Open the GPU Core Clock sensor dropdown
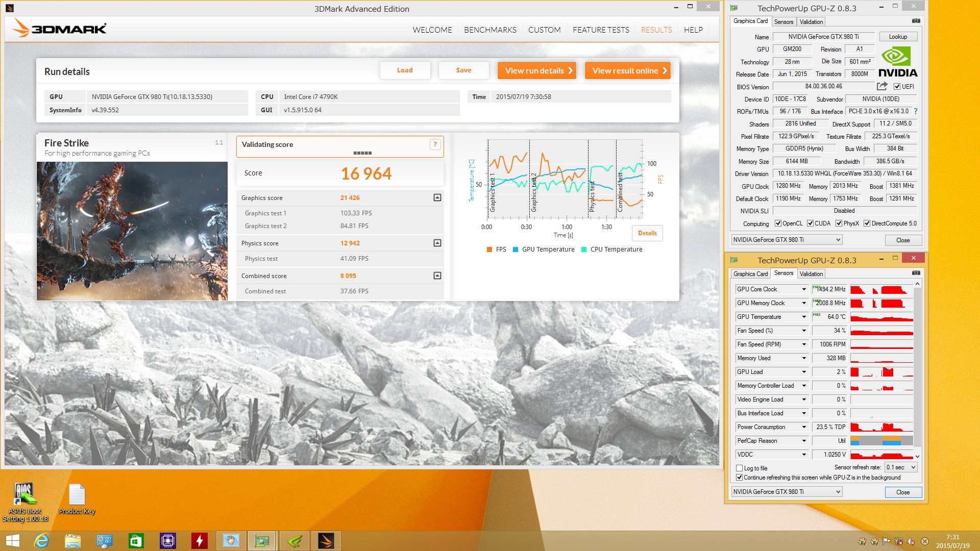The image size is (980, 551). click(804, 289)
